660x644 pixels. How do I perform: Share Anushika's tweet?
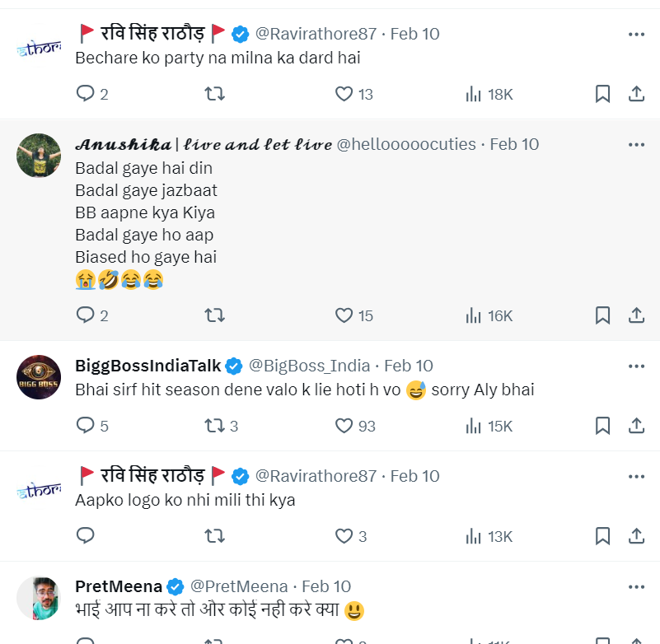pyautogui.click(x=636, y=315)
